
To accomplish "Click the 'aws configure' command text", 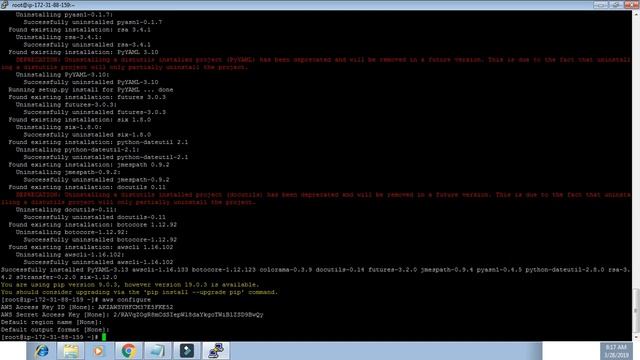I will click(x=126, y=300).
